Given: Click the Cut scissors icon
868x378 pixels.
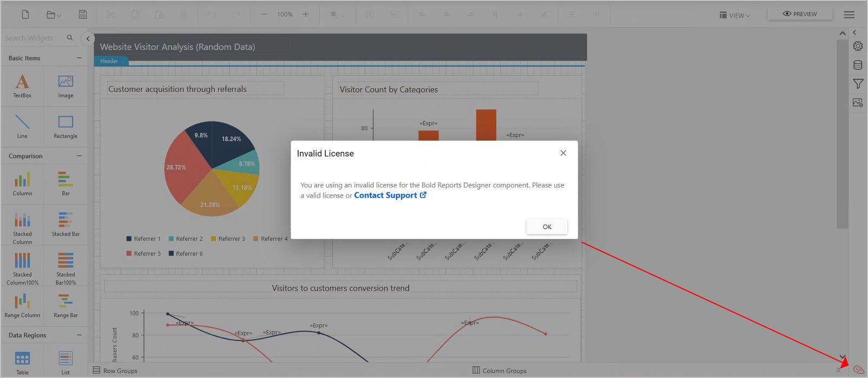Looking at the screenshot, I should tap(110, 15).
